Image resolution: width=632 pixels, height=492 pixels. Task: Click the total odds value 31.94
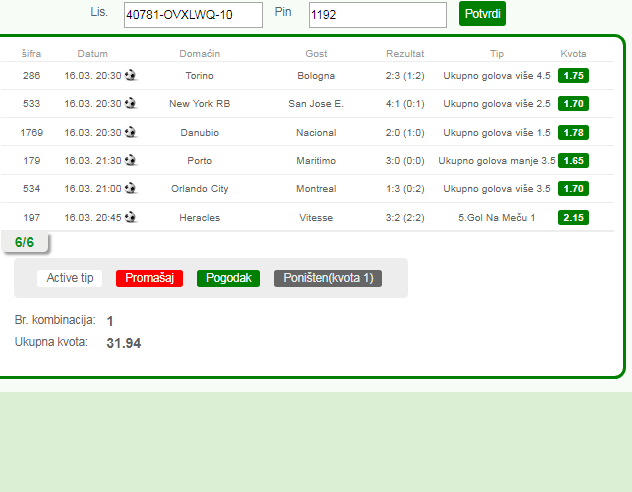(124, 343)
